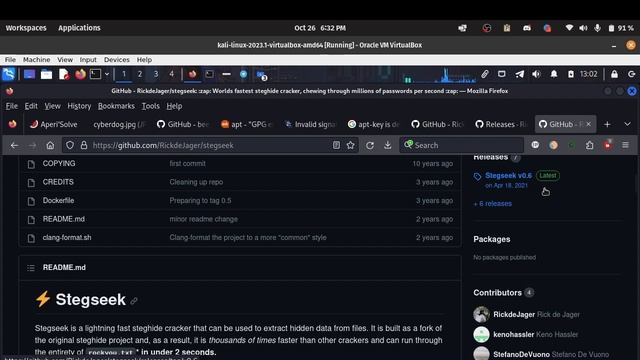Open the Kali panel volume control
This screenshot has width=640, height=360.
pos(536,74)
